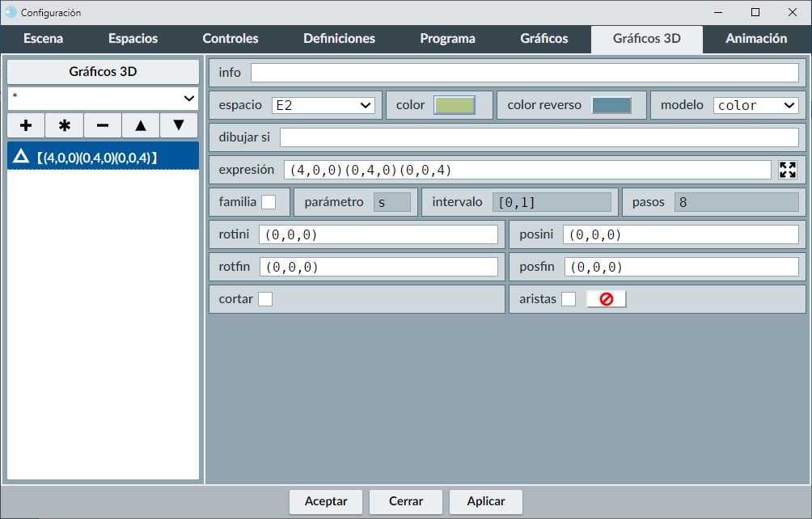Click the asterisk duplicate icon
The width and height of the screenshot is (812, 519).
coord(65,125)
